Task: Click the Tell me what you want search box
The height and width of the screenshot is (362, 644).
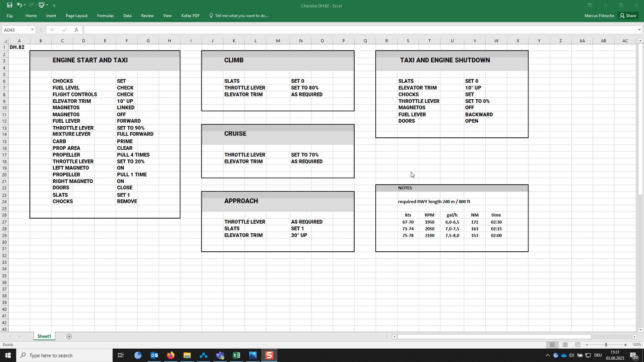Action: pyautogui.click(x=239, y=16)
